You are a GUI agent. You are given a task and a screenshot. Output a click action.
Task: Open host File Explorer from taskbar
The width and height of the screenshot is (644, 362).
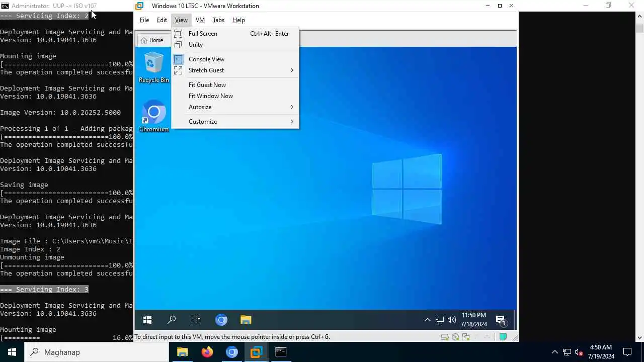pyautogui.click(x=182, y=352)
